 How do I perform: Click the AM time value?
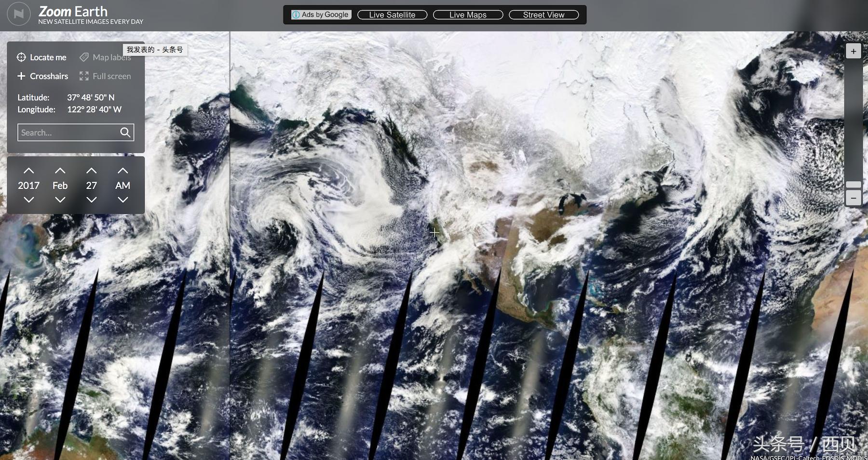click(x=123, y=185)
